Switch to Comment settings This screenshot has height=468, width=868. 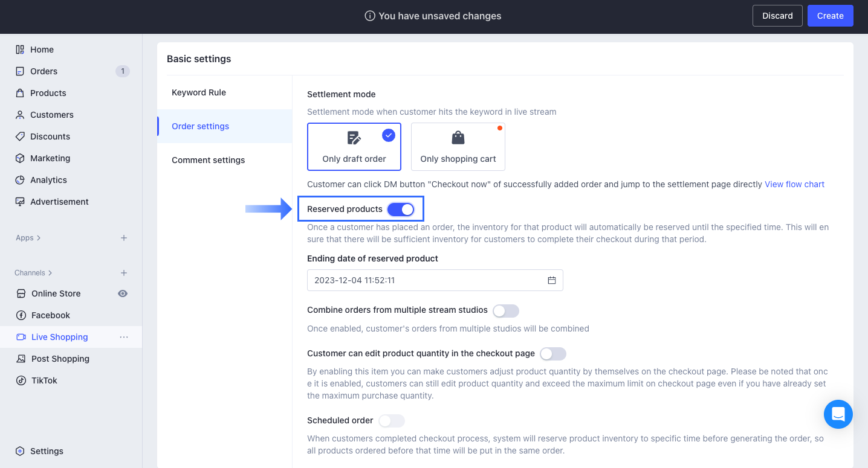[209, 160]
